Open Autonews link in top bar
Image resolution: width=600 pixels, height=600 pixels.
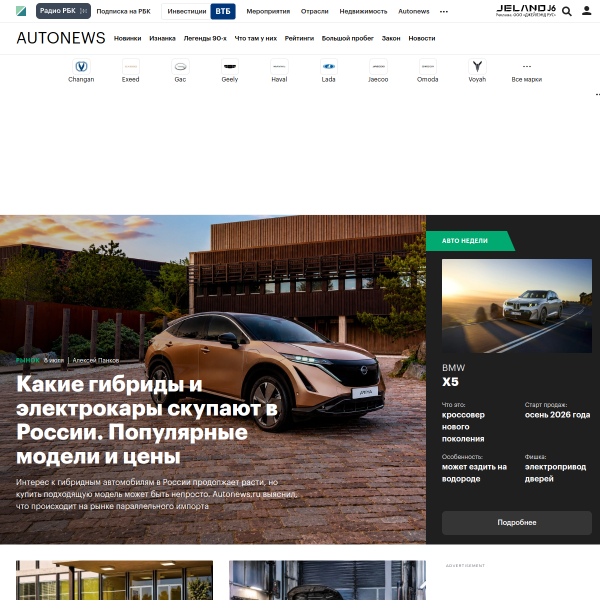[x=413, y=11]
